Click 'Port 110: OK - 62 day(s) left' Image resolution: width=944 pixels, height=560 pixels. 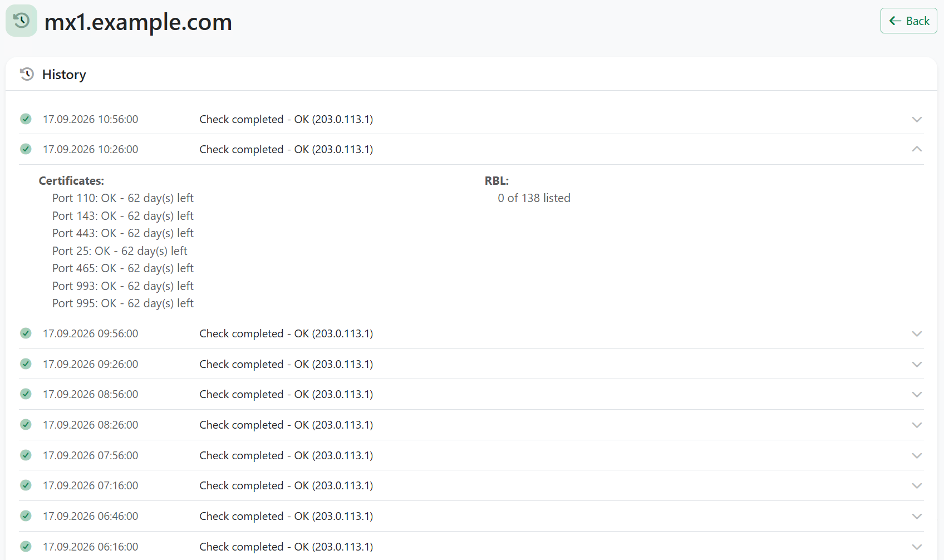click(123, 198)
